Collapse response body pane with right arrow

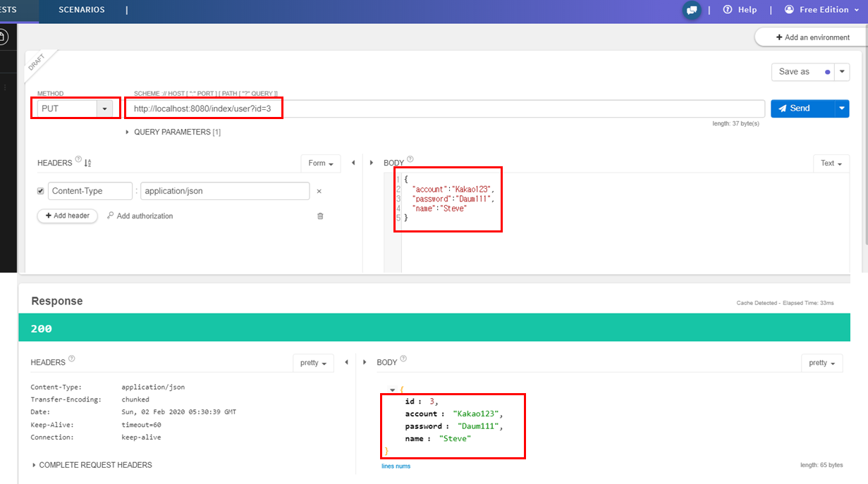[365, 362]
